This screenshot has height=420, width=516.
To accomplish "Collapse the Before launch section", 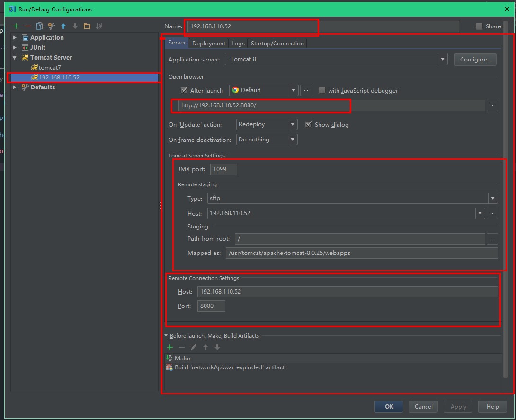I will click(166, 336).
